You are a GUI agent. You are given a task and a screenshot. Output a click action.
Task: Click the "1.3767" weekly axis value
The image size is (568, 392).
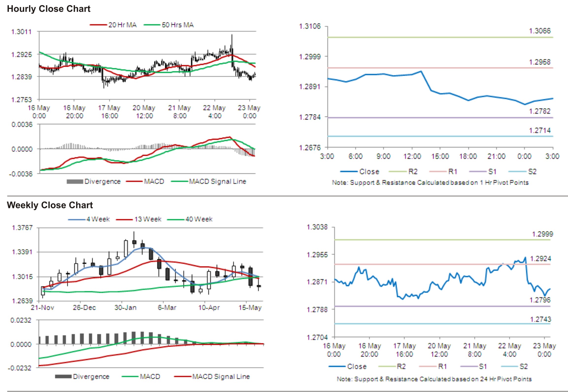point(22,227)
